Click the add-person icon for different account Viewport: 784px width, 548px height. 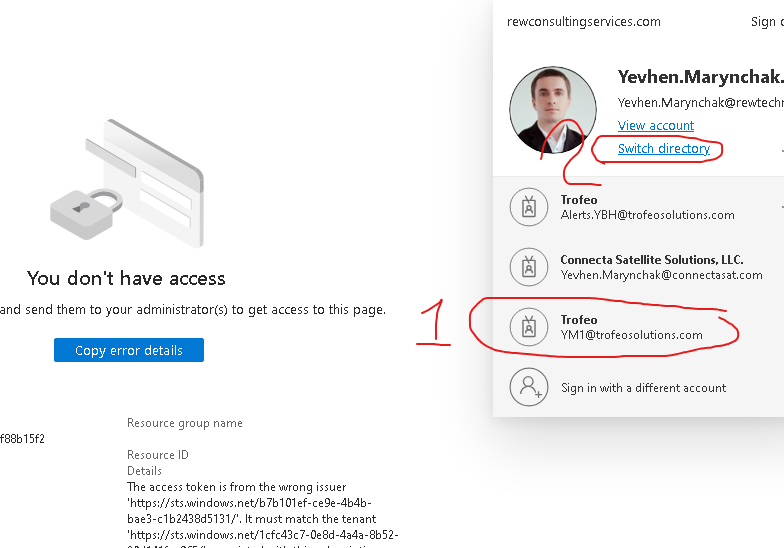pyautogui.click(x=529, y=387)
